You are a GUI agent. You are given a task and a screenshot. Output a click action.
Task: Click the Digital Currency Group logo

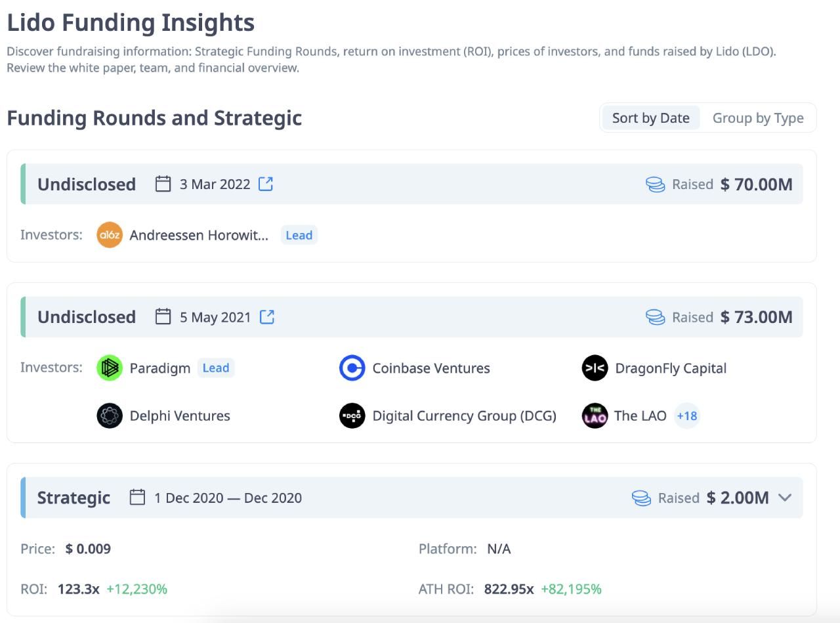pyautogui.click(x=352, y=416)
